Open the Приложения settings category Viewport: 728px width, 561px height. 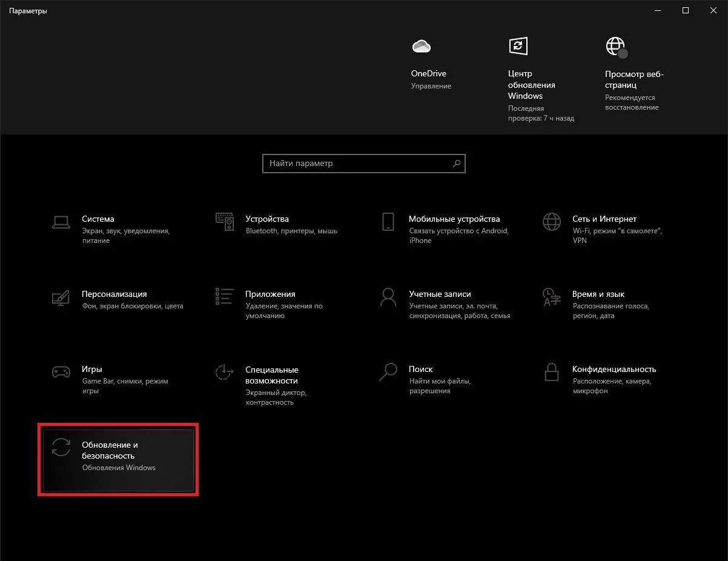click(x=283, y=304)
